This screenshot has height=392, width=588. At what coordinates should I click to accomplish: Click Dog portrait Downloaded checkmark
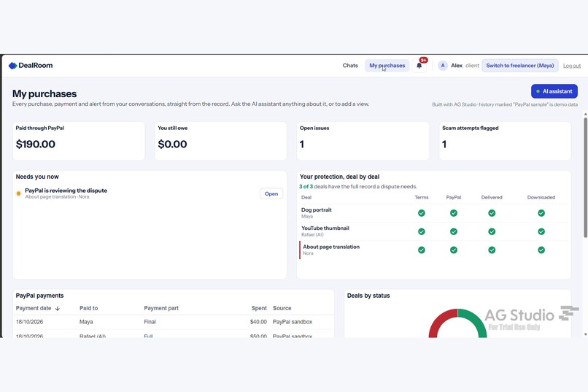541,213
